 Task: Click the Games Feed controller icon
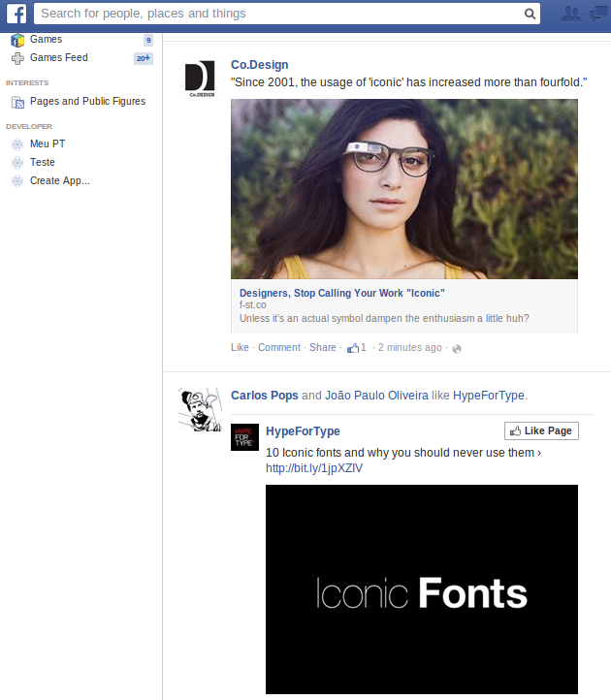[17, 58]
